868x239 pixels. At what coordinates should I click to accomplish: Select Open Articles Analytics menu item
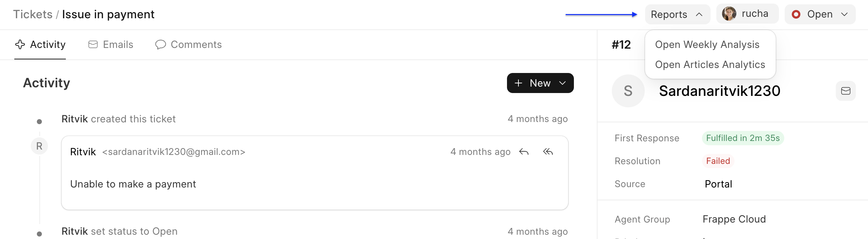tap(710, 65)
